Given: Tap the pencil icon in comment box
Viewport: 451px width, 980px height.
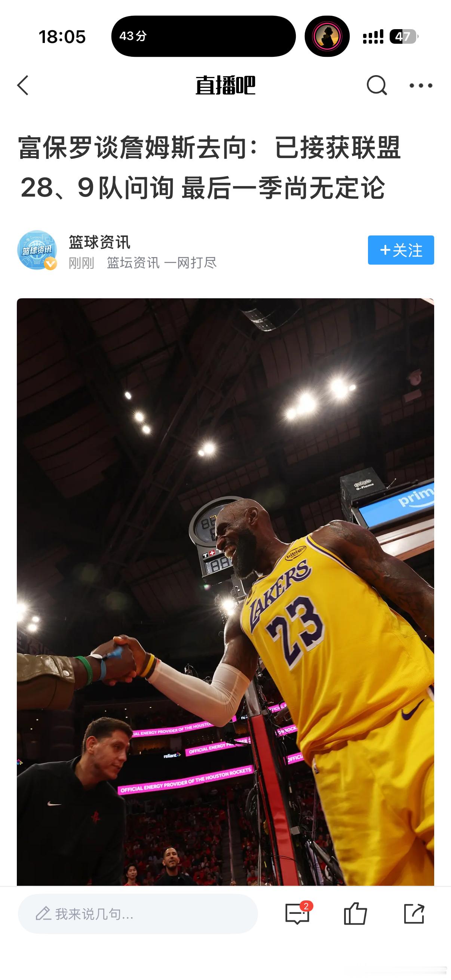Looking at the screenshot, I should point(43,913).
